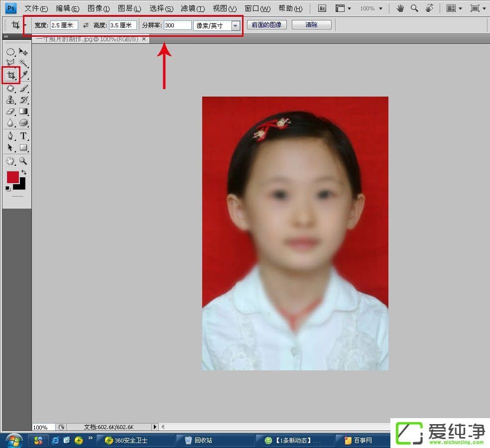This screenshot has height=448, width=490.
Task: Expand the status bar document info arrow
Action: click(155, 427)
